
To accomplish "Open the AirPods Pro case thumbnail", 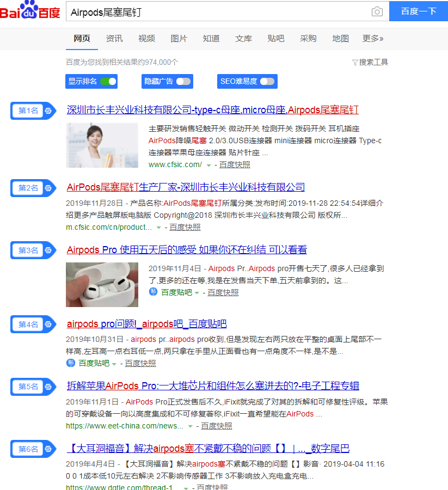I will [x=102, y=285].
